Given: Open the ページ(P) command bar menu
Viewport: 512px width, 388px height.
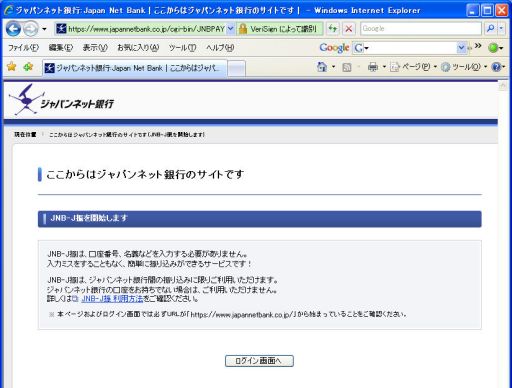Looking at the screenshot, I should 413,67.
